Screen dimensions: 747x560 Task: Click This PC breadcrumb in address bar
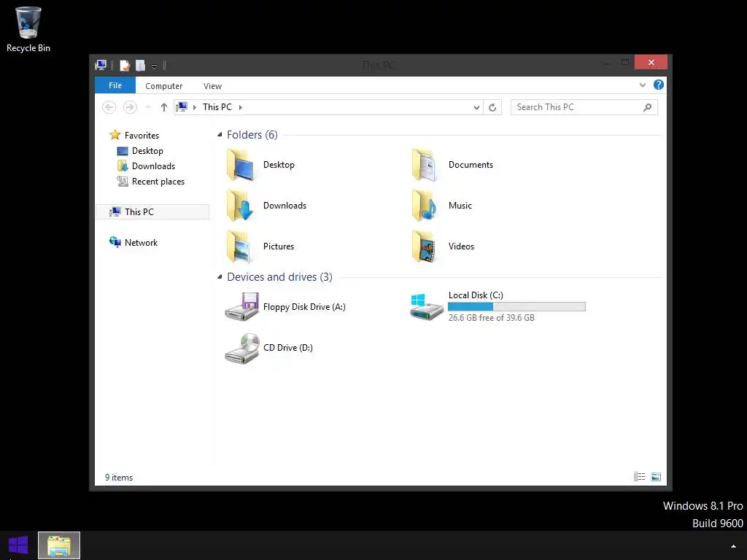(x=217, y=107)
